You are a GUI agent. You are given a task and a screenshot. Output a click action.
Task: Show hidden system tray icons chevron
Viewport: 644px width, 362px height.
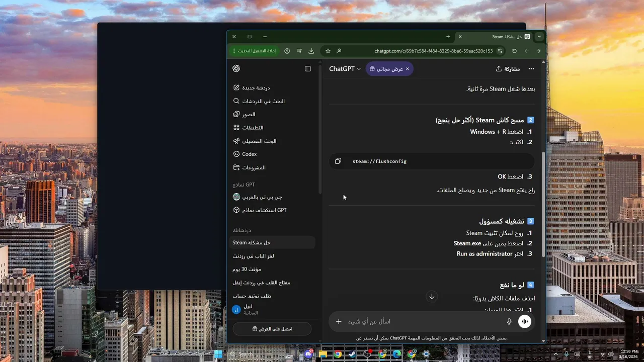pyautogui.click(x=555, y=354)
